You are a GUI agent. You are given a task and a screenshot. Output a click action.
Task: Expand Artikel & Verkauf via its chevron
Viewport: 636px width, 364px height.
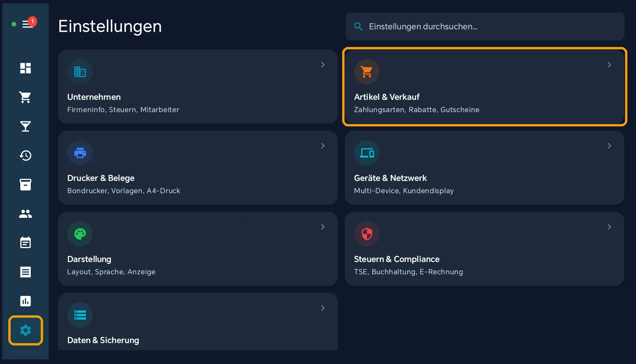click(x=609, y=65)
